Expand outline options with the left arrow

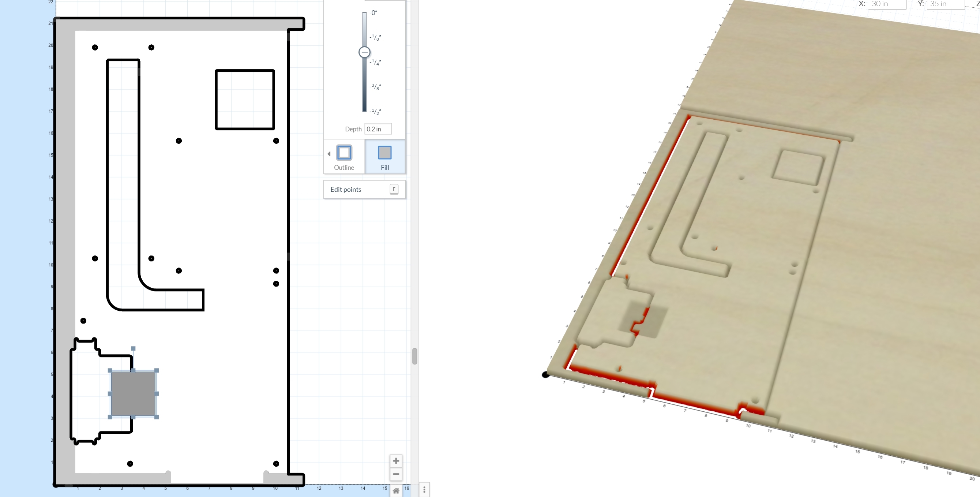point(329,154)
